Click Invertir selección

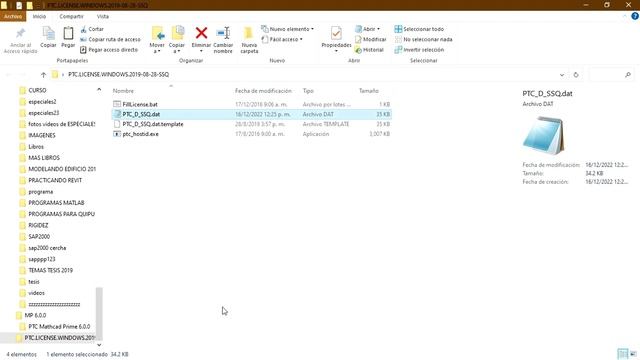click(419, 49)
